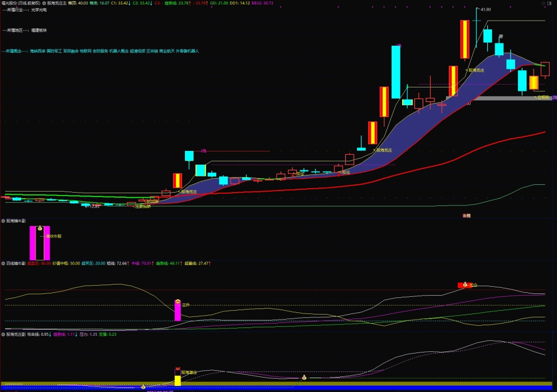Click the money bag icon near left bottom band

tap(143, 386)
